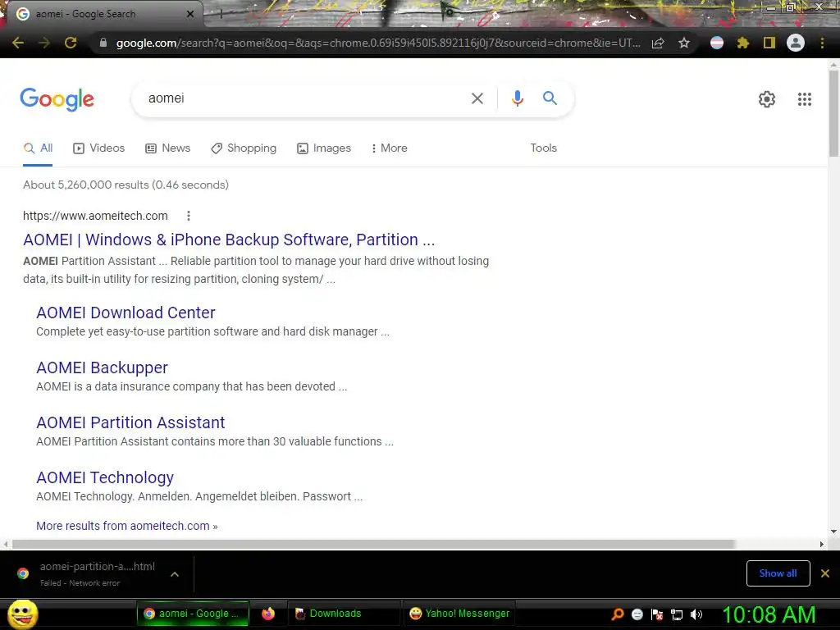
Task: Switch to the Videos tab
Action: [x=99, y=148]
